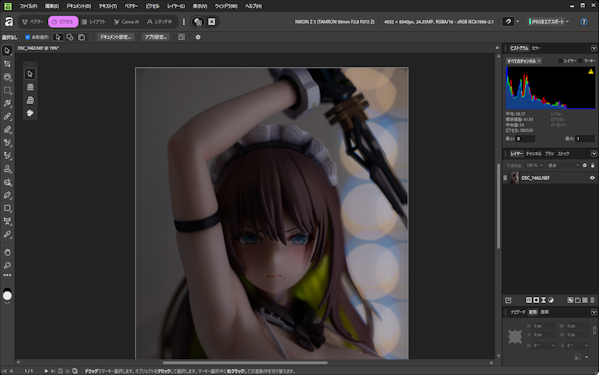This screenshot has width=599, height=375.
Task: Expand the JPEG export dropdown arrow
Action: (x=567, y=22)
